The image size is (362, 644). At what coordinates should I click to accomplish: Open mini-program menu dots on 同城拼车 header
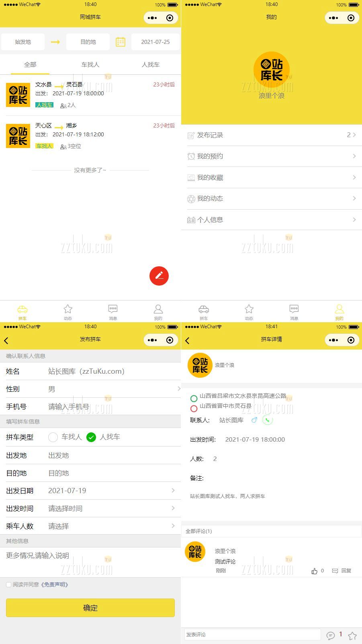152,18
